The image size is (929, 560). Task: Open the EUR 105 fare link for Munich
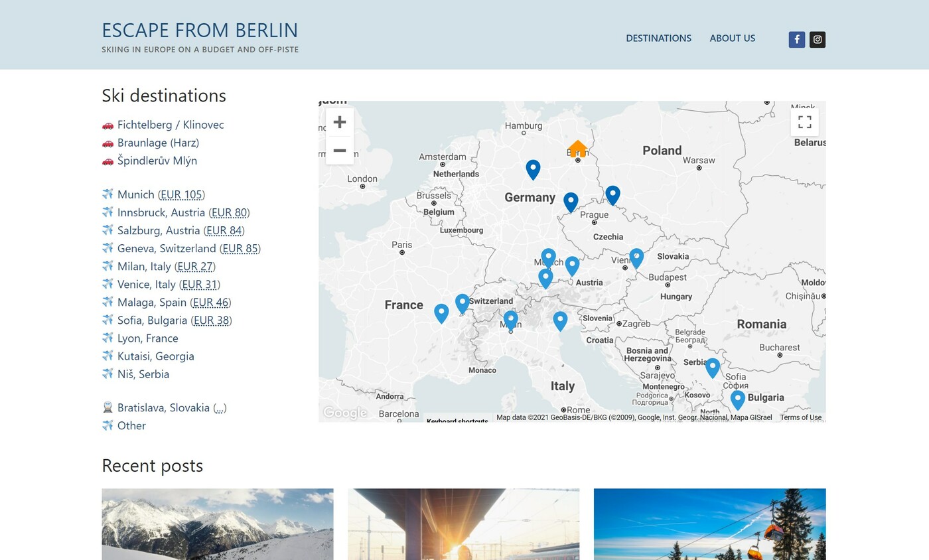(181, 194)
